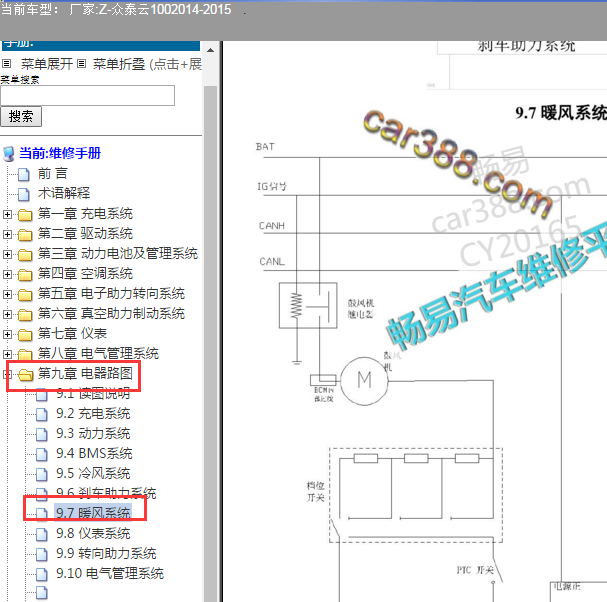
Task: Focus the 菜单搜索 search input field
Action: click(x=87, y=95)
